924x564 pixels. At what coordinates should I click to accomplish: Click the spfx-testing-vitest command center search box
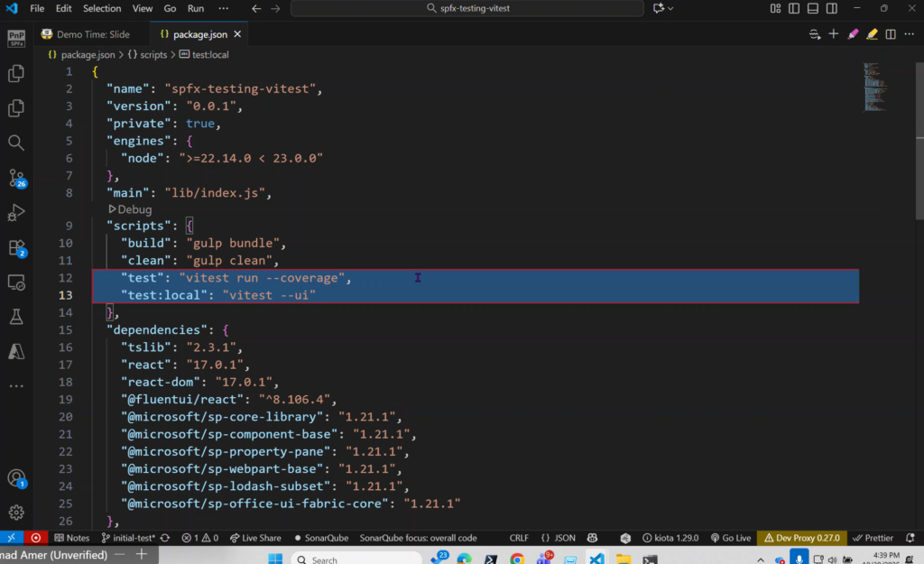(467, 8)
